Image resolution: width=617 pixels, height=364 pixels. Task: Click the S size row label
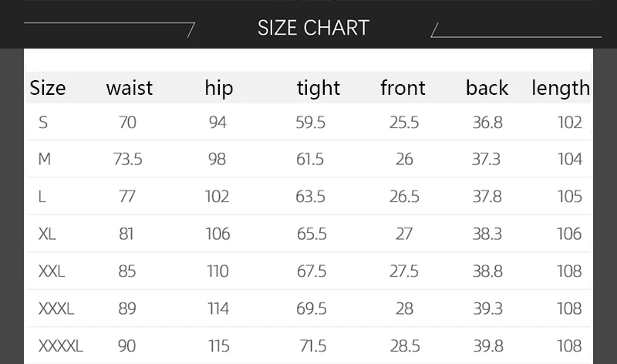click(x=43, y=123)
